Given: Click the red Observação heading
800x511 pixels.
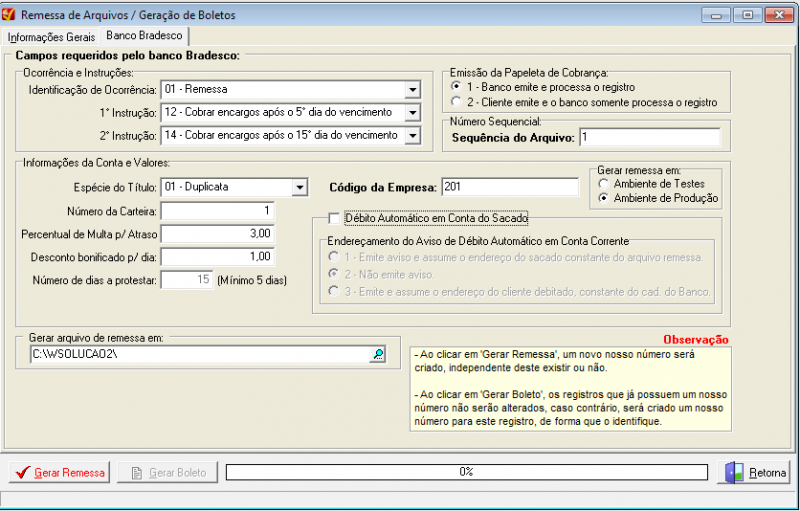Looking at the screenshot, I should [x=695, y=340].
